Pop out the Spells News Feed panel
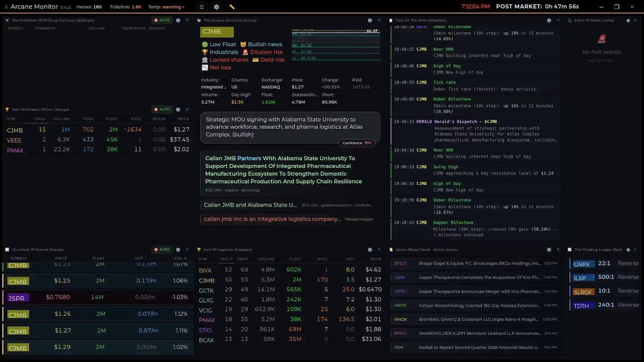This screenshot has width=644, height=362. click(558, 249)
